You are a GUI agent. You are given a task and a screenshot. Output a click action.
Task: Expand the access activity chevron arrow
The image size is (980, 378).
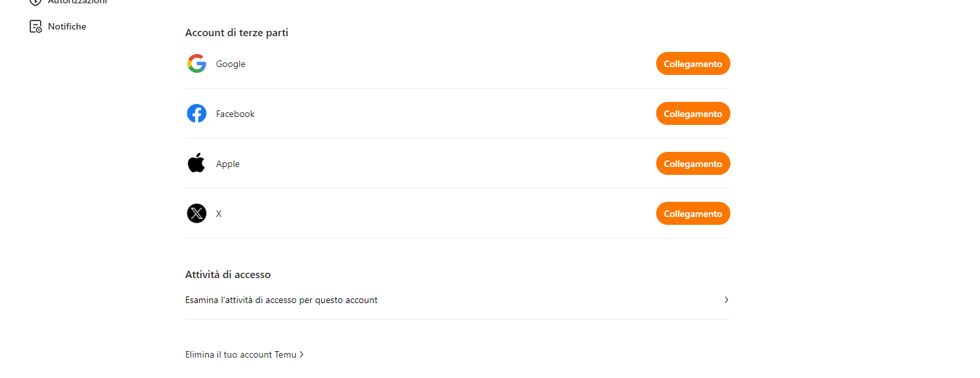coord(726,300)
